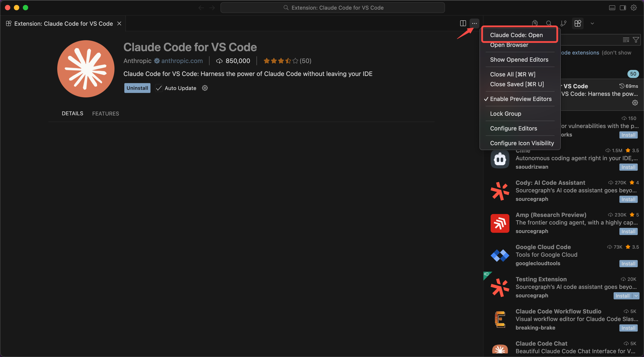Click the 50 results count badge
Image resolution: width=644 pixels, height=357 pixels.
point(633,74)
